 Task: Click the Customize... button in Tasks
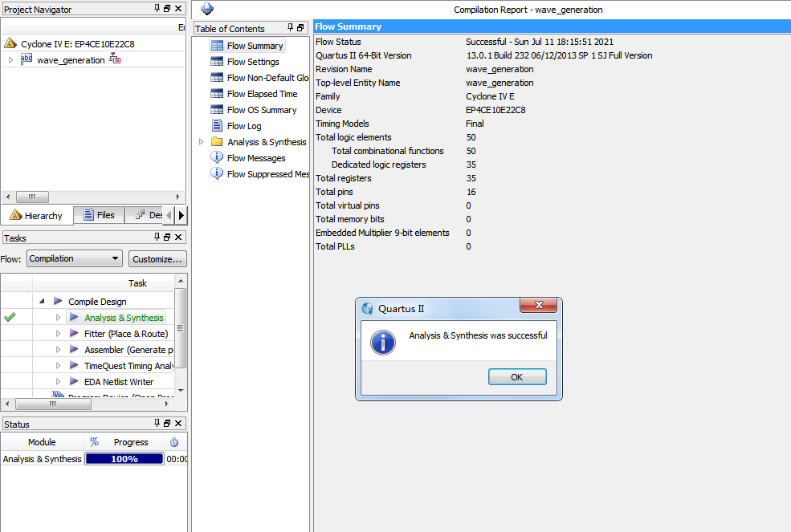coord(157,258)
